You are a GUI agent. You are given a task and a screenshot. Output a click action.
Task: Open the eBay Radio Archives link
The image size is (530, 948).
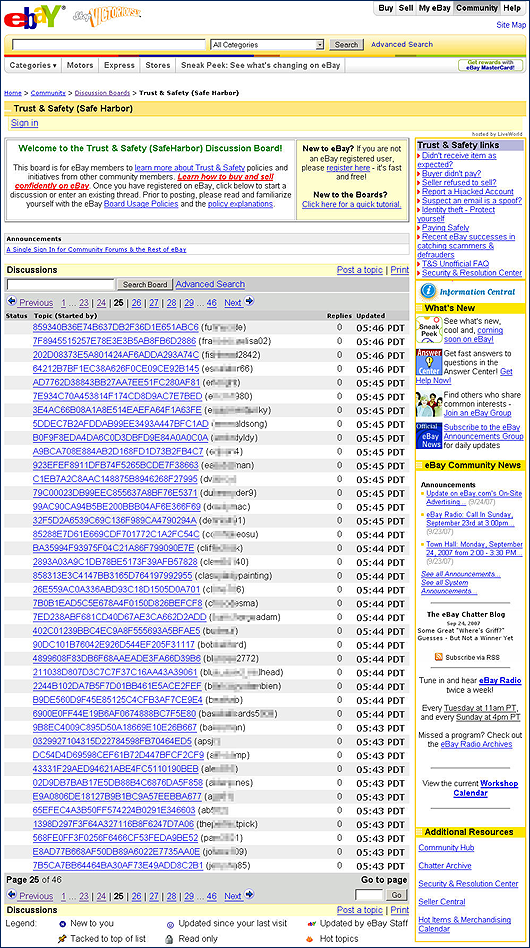click(x=476, y=744)
